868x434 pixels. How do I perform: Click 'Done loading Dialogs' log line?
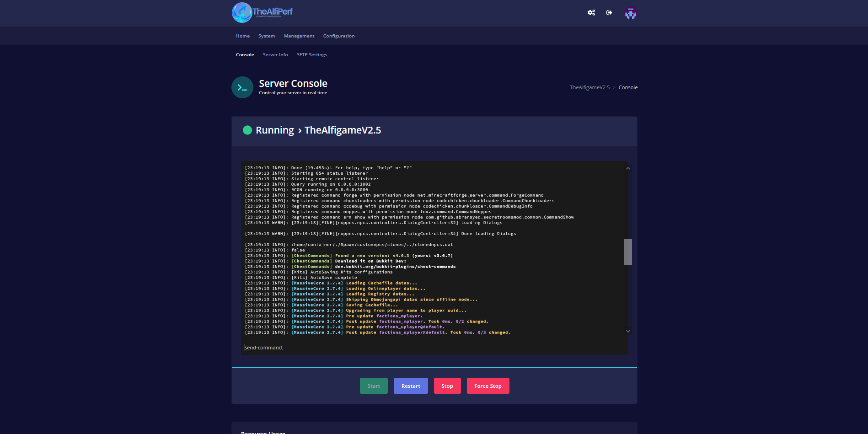click(x=380, y=234)
